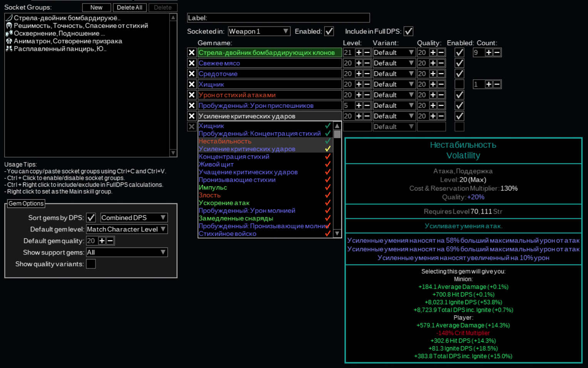Remove the Свежее мясо gem with X icon
The height and width of the screenshot is (368, 588).
(192, 63)
